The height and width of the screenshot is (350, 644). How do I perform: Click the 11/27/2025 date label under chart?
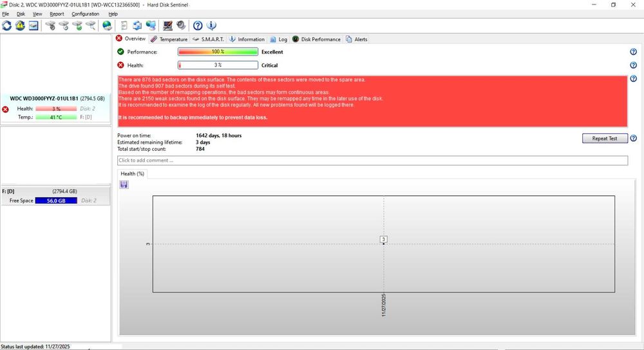point(384,305)
